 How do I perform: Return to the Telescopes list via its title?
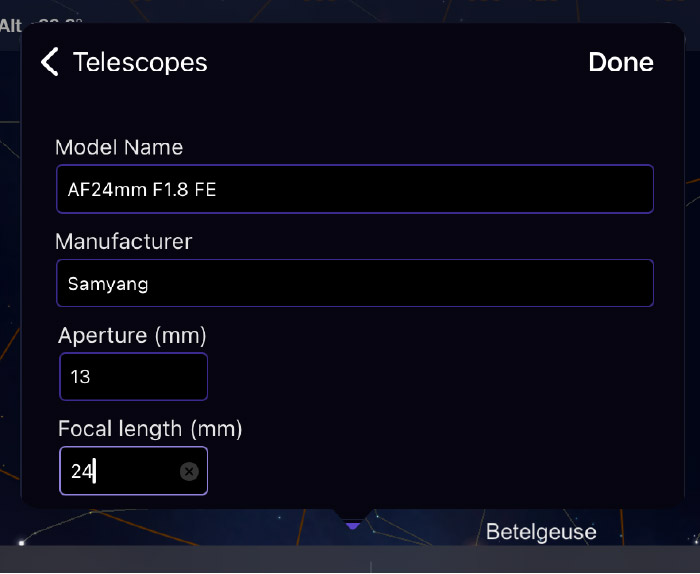(140, 62)
